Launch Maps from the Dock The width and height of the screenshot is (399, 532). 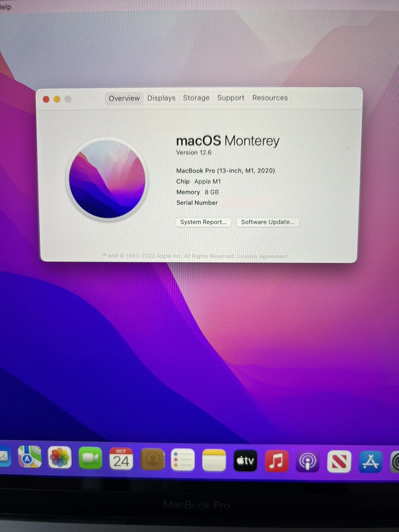click(30, 457)
